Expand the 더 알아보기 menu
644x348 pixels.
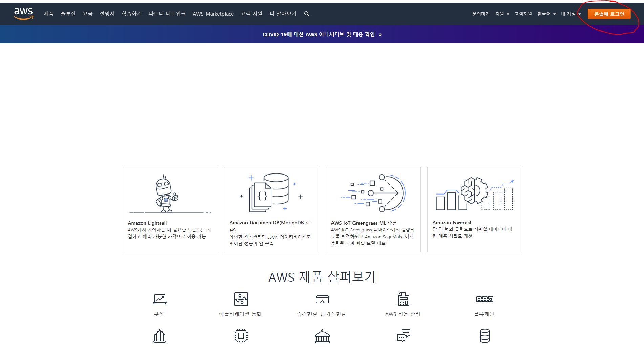point(283,14)
